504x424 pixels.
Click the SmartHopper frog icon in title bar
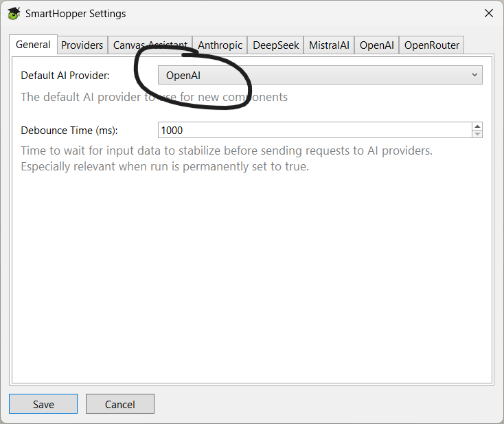(14, 14)
